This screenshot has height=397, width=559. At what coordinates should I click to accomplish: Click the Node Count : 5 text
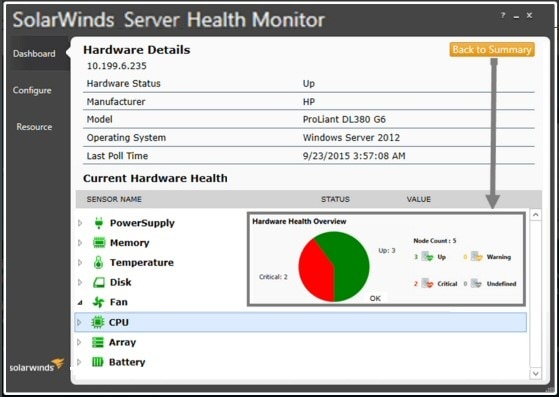click(435, 241)
